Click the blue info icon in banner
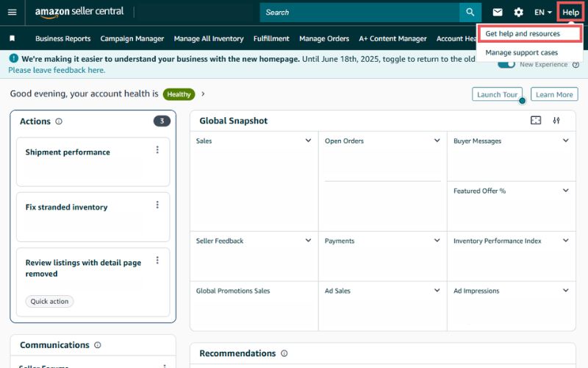Screen dimensions: 588x368 tap(13, 58)
